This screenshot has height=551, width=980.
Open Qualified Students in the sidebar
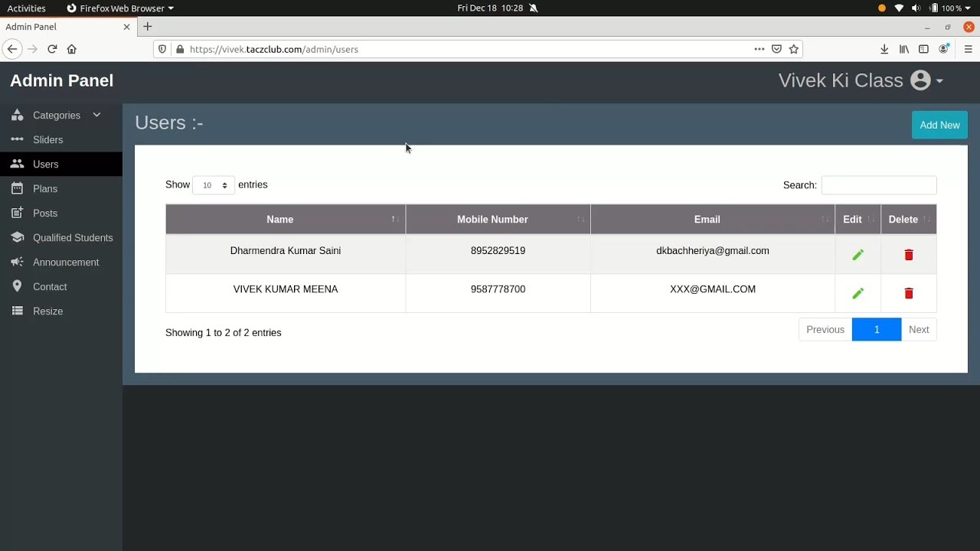point(61,238)
